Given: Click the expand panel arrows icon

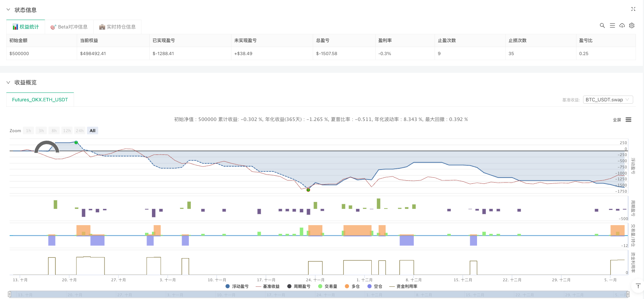Looking at the screenshot, I should click(633, 9).
